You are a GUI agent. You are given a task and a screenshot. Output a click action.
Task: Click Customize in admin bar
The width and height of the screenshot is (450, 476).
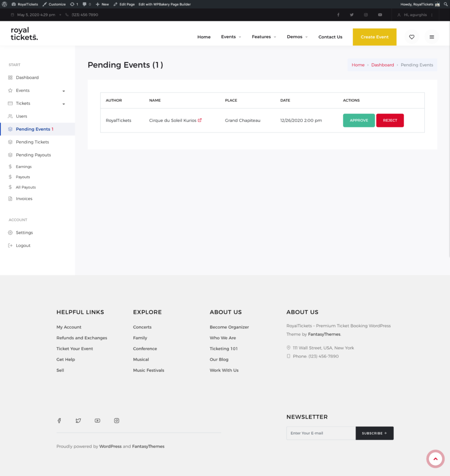54,4
